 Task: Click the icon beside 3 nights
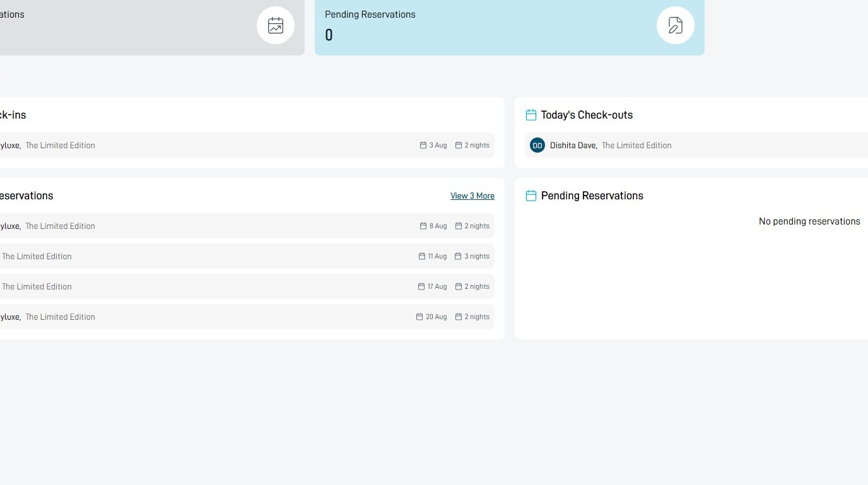(459, 256)
